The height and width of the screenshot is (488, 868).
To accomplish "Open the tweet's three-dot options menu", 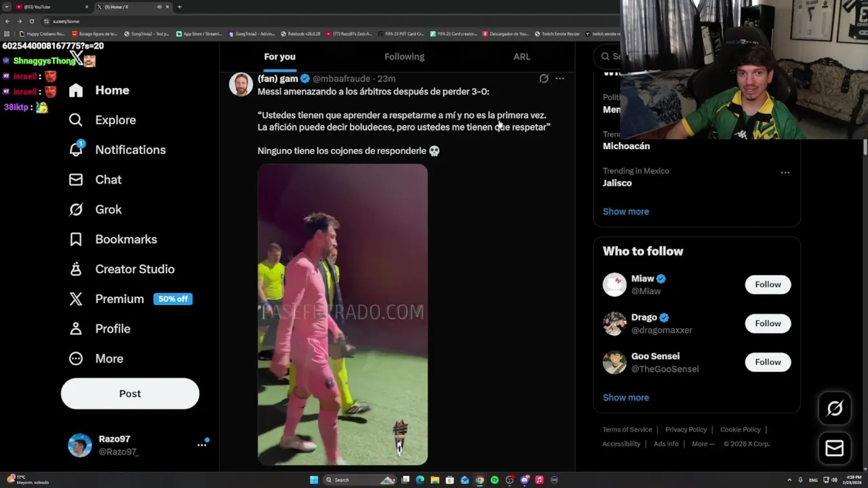I will [559, 79].
